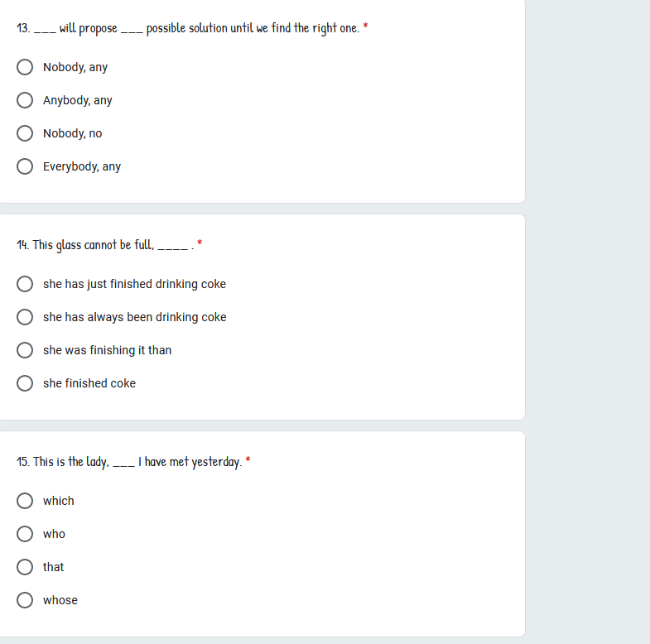Click the 'whose' answer label

(60, 600)
